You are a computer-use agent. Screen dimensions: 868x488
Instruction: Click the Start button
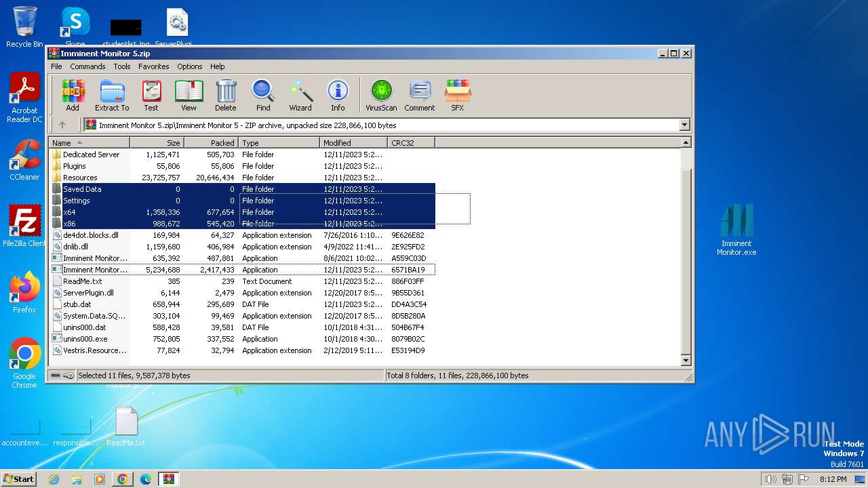[19, 479]
